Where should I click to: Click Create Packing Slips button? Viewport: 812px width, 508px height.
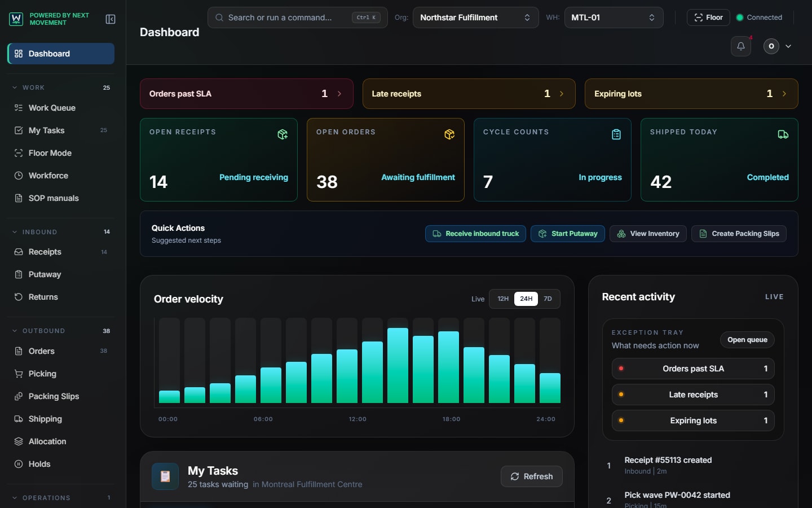coord(739,234)
